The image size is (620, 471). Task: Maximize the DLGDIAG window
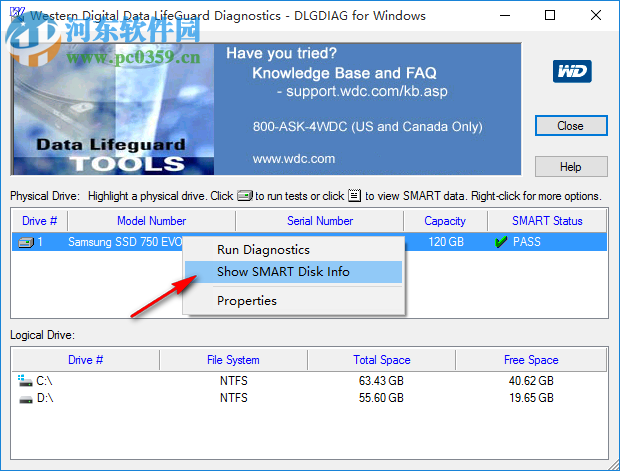550,15
